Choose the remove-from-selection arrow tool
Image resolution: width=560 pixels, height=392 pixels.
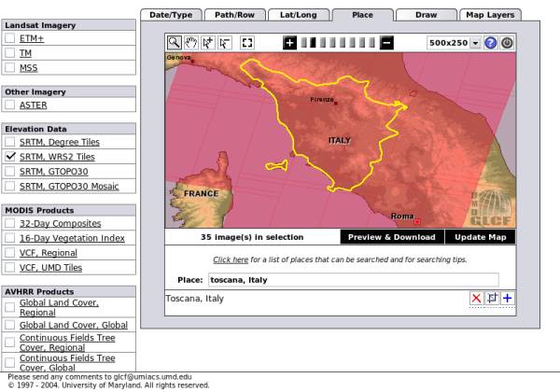[225, 43]
